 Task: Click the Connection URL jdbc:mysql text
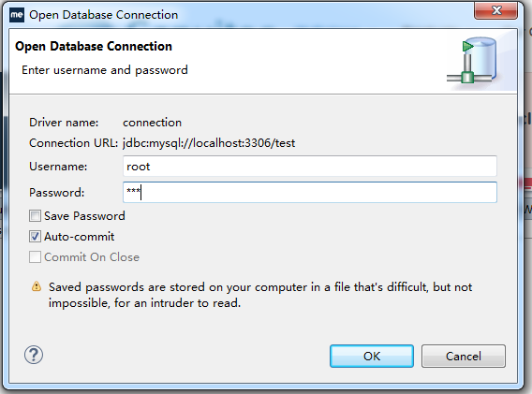click(x=209, y=143)
